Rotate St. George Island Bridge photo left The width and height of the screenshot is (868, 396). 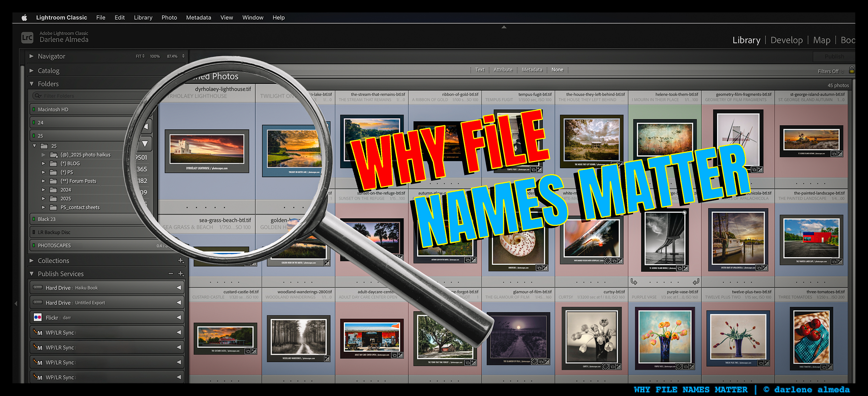[634, 281]
